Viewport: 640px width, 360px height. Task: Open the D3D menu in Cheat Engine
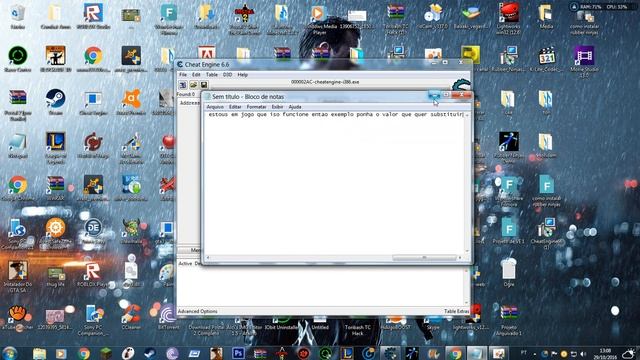(227, 75)
